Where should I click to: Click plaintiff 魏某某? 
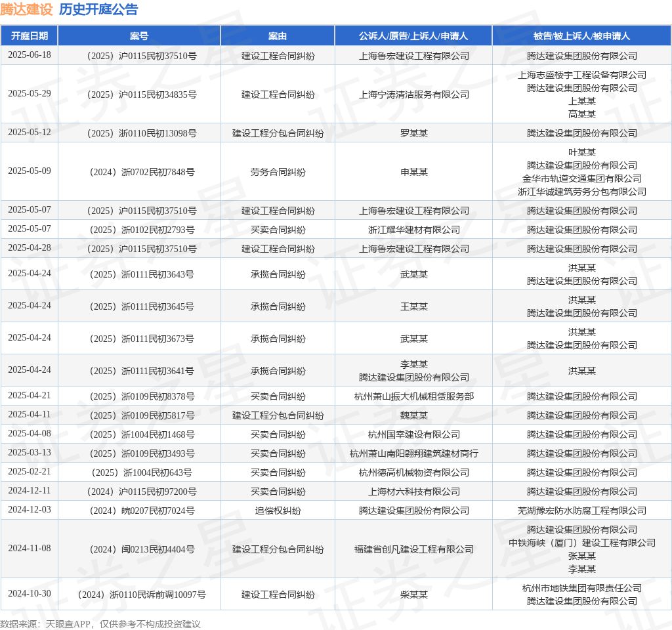pos(414,415)
